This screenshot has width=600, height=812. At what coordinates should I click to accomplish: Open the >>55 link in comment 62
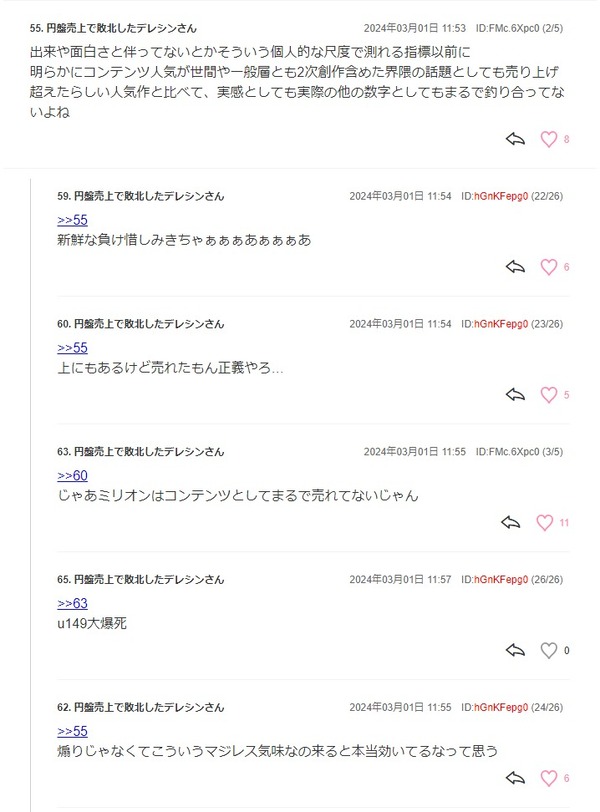72,732
